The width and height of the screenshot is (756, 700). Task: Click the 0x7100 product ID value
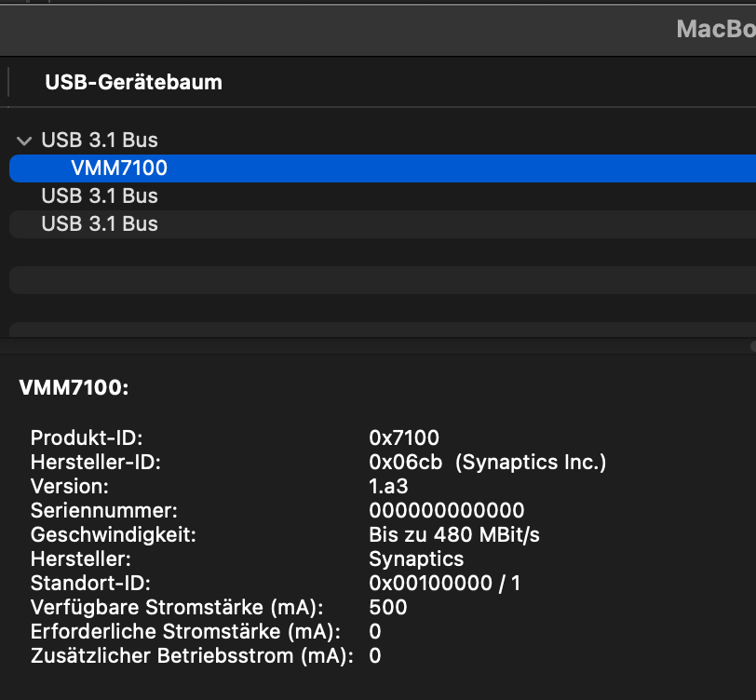point(403,437)
